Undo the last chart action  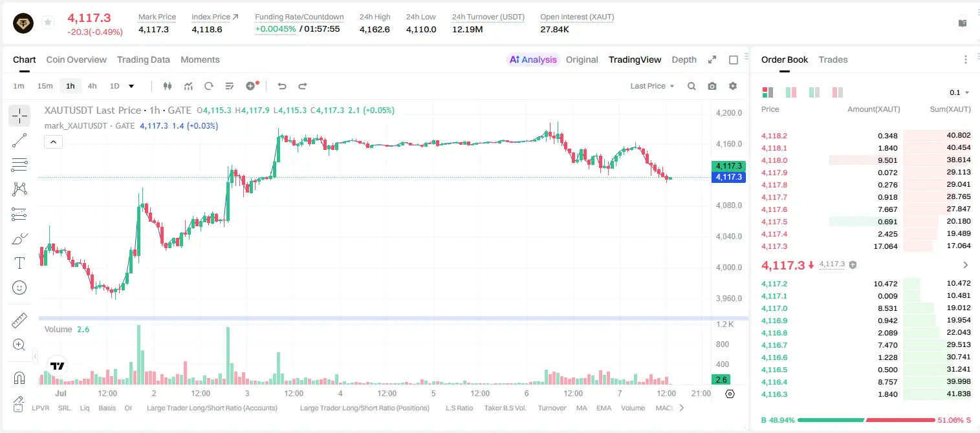click(281, 86)
